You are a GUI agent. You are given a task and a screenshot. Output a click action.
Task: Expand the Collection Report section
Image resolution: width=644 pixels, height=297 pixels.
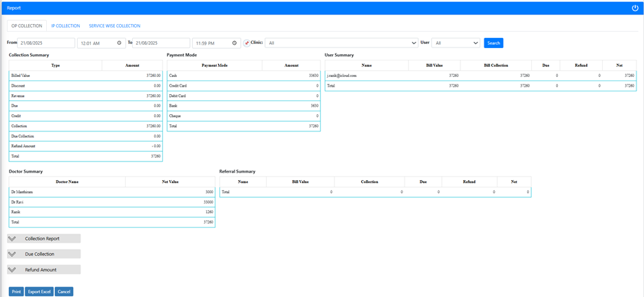(x=43, y=239)
